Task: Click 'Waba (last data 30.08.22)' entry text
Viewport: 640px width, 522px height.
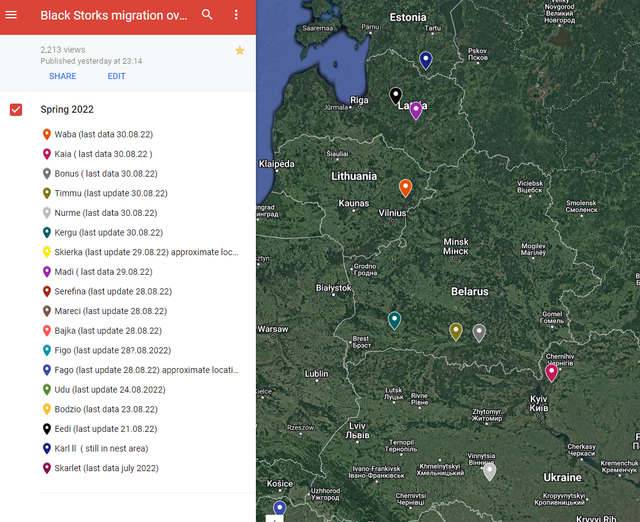Action: coord(104,134)
